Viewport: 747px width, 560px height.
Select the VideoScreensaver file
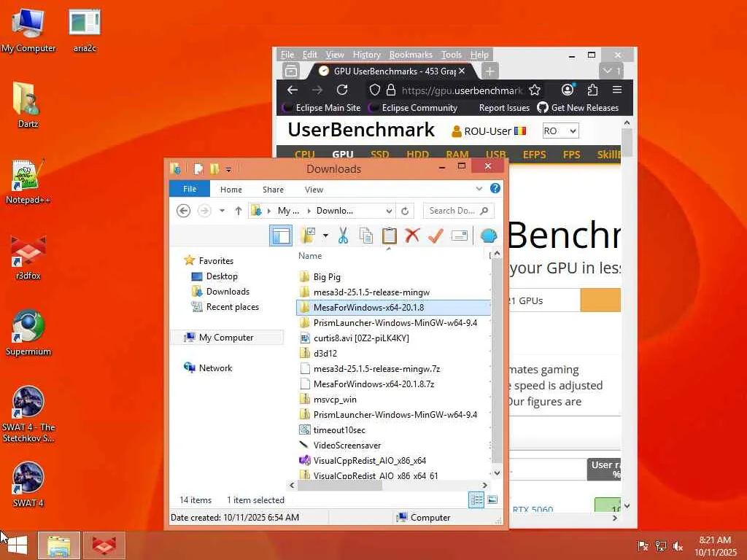(x=347, y=446)
